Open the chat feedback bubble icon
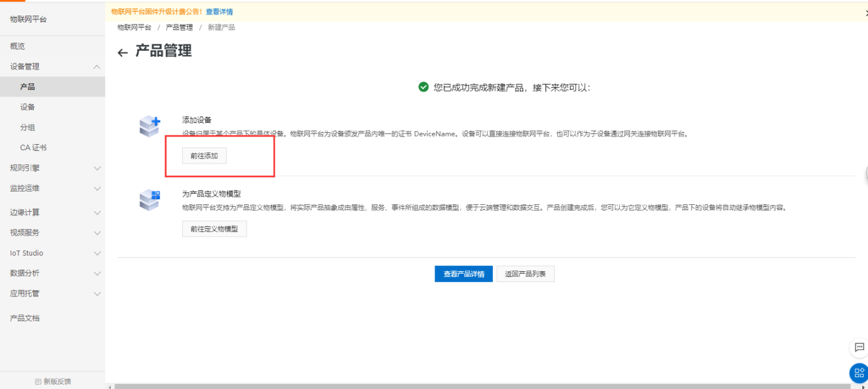The image size is (868, 389). click(x=859, y=347)
